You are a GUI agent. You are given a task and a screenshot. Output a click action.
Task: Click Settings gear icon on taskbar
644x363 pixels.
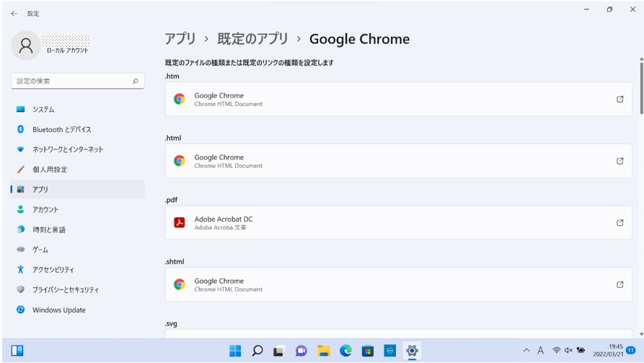(x=412, y=351)
